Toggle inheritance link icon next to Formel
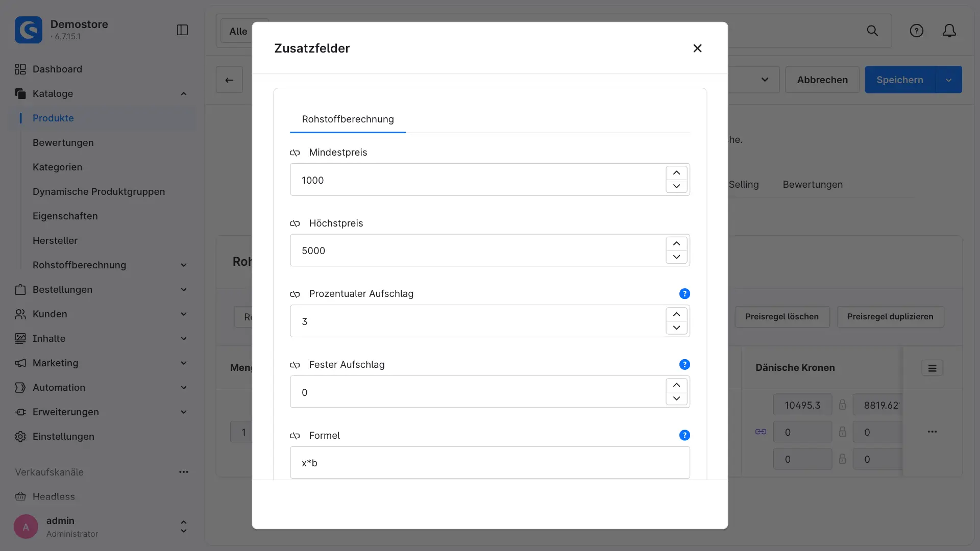 click(x=295, y=436)
